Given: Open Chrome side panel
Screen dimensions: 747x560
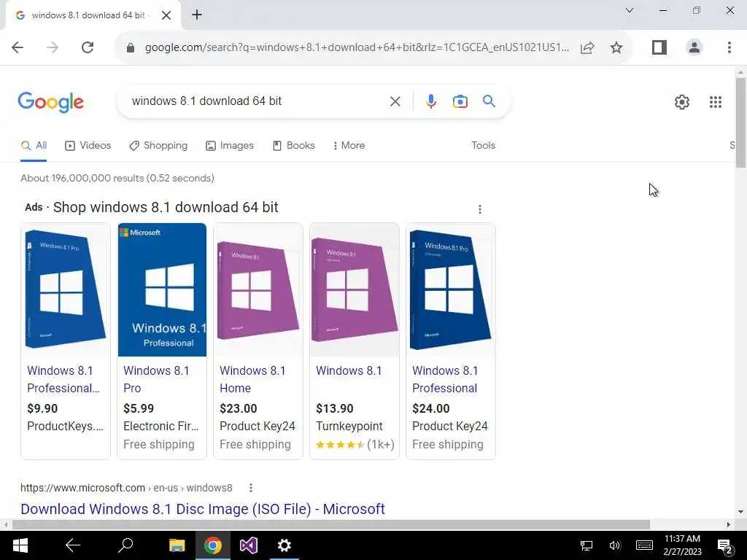Looking at the screenshot, I should 659,47.
